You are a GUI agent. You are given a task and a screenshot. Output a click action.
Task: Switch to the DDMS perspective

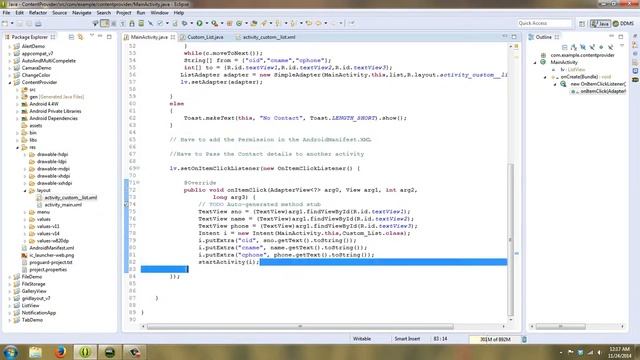[x=623, y=24]
